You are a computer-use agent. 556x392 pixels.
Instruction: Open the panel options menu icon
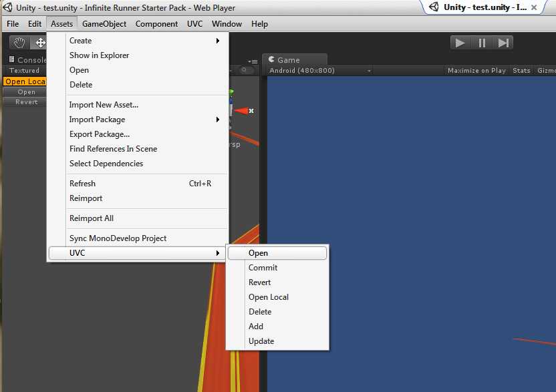(253, 61)
